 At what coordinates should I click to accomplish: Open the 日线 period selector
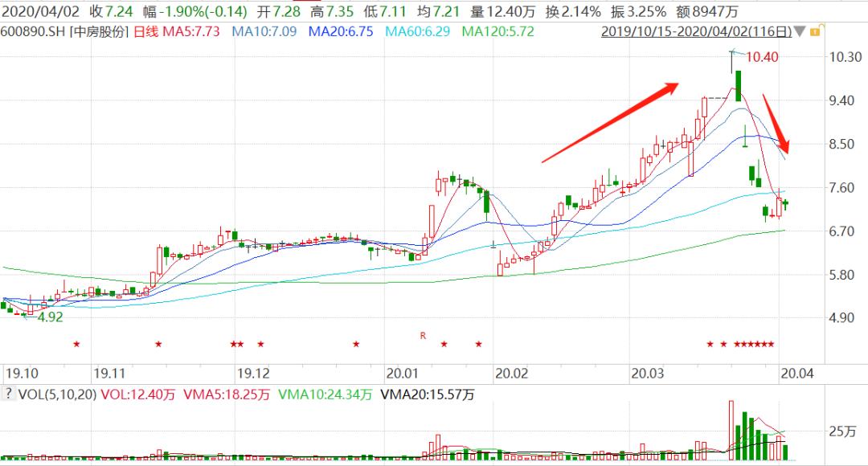tap(146, 31)
